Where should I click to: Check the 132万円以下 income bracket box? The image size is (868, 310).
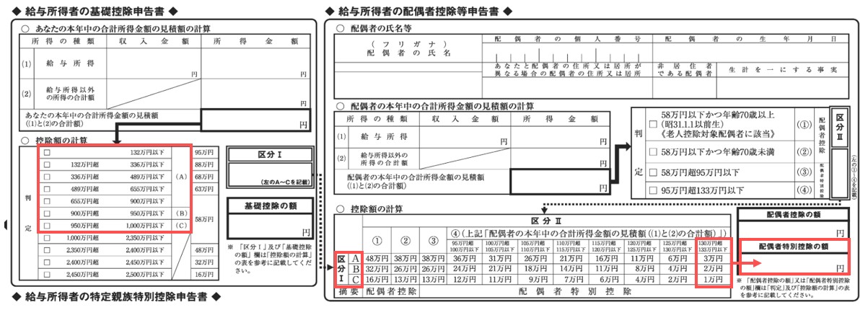click(48, 154)
